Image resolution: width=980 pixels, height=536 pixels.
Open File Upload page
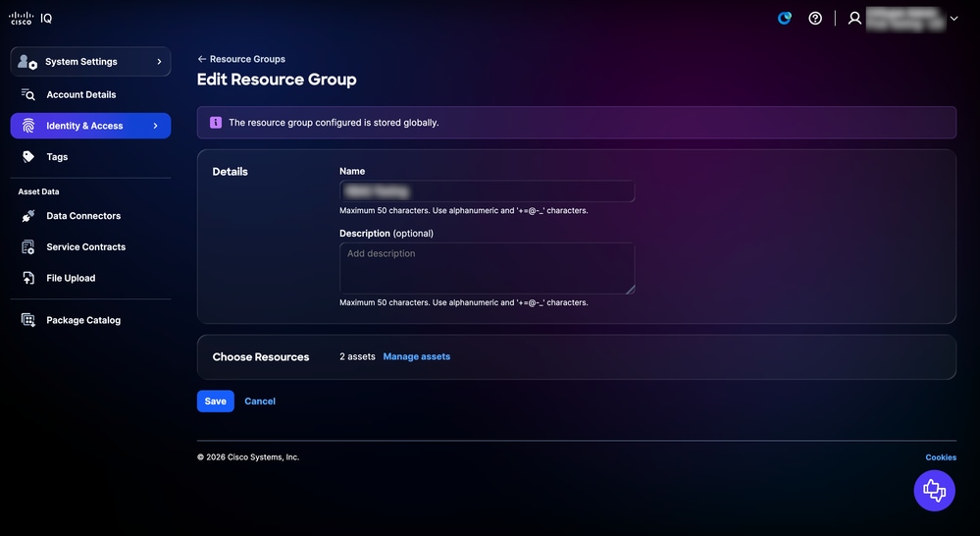point(71,279)
